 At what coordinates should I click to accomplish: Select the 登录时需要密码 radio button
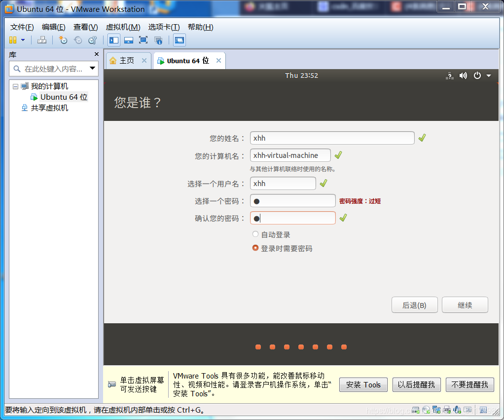point(255,248)
